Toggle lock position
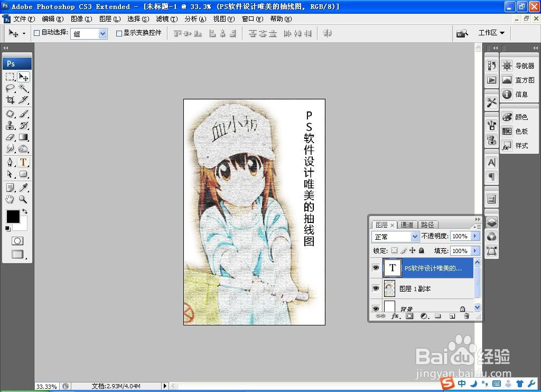 coord(412,250)
